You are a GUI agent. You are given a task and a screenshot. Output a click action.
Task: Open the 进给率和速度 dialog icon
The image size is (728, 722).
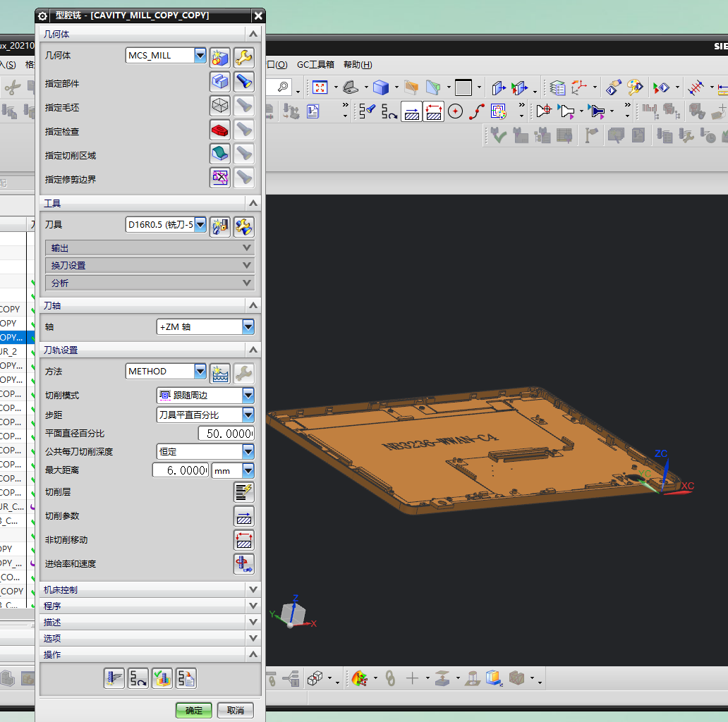[243, 564]
